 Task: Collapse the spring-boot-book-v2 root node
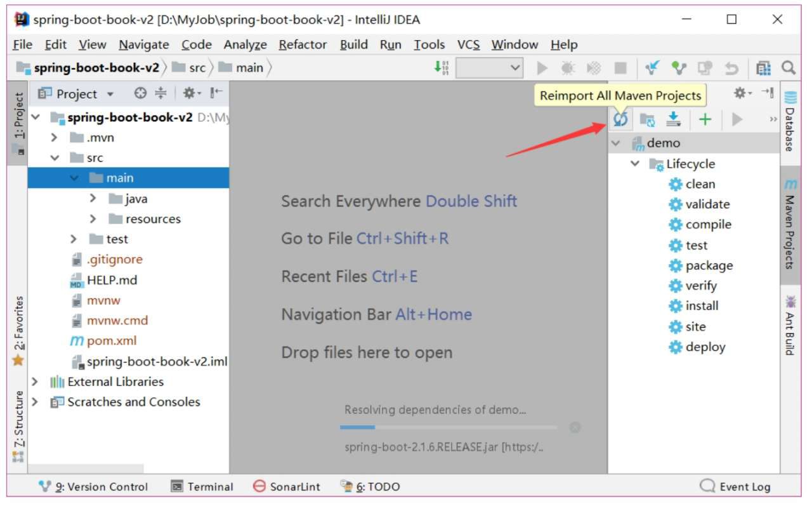click(36, 117)
